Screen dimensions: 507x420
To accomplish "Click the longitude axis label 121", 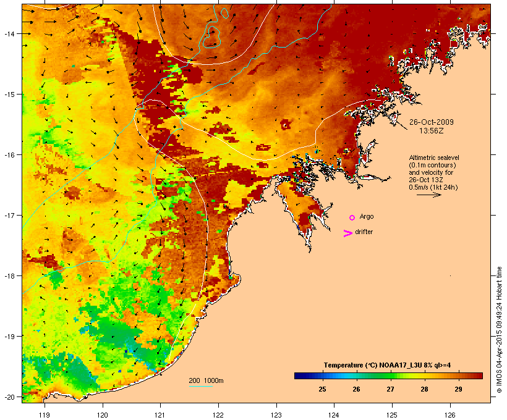I will click(160, 415).
